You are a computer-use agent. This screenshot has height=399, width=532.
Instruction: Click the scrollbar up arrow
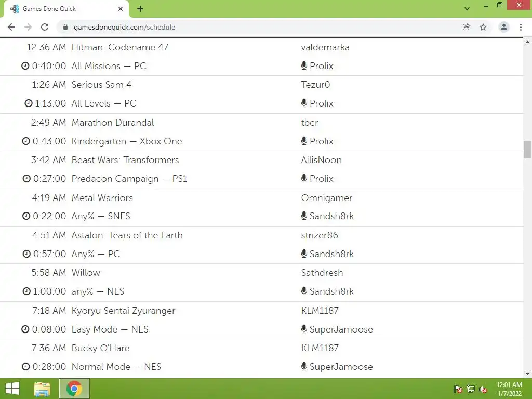click(527, 42)
